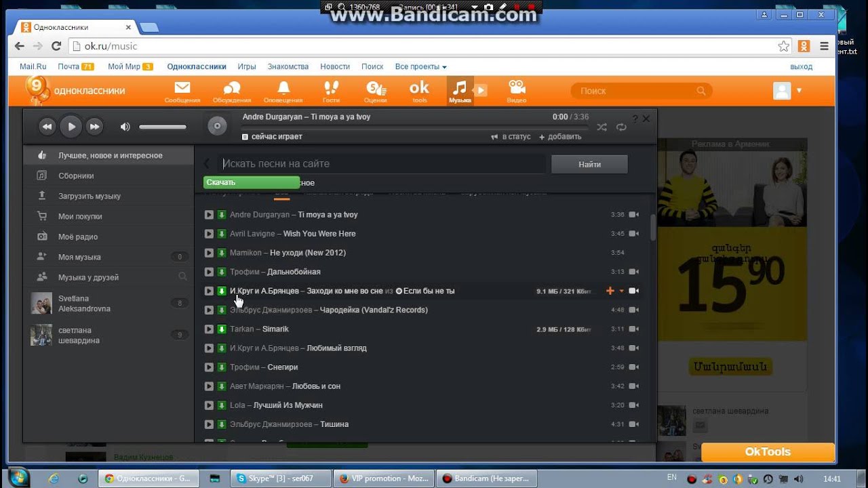Viewport: 868px width, 488px height.
Task: Open светлана шевардина friend music
Action: pos(108,335)
